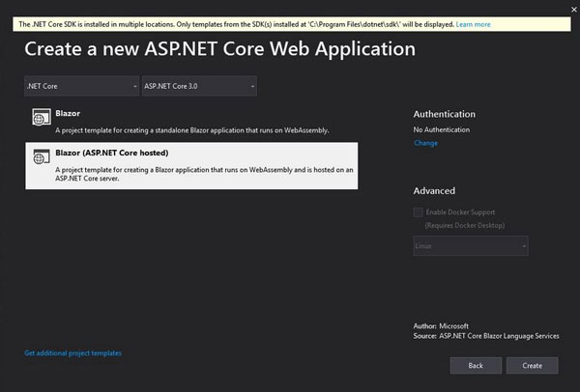Image resolution: width=580 pixels, height=392 pixels.
Task: Open the .NET Core framework dropdown
Action: pyautogui.click(x=81, y=87)
